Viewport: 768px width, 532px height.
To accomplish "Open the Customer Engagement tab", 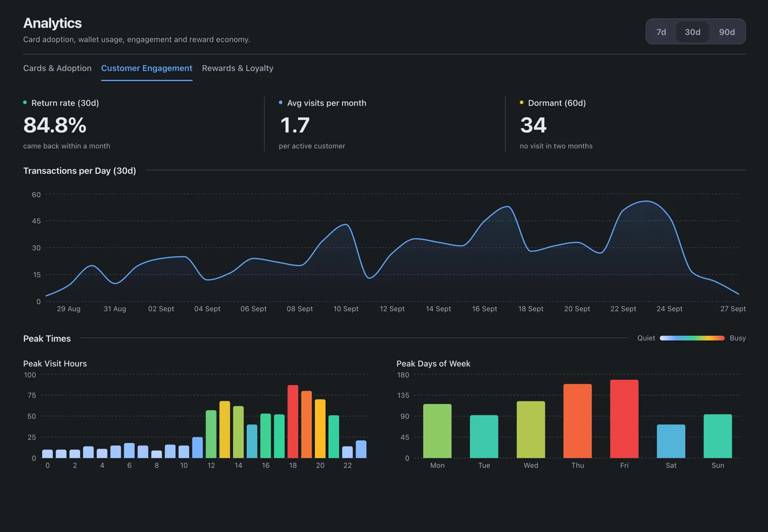I will (146, 68).
